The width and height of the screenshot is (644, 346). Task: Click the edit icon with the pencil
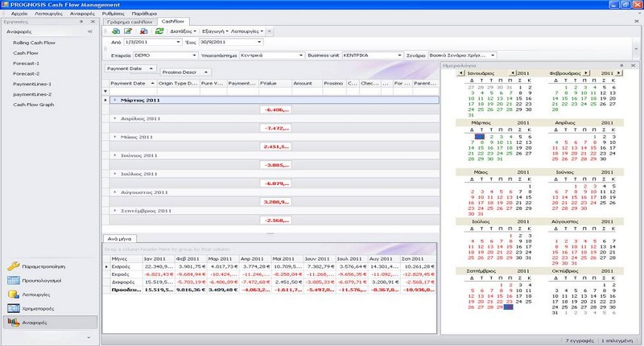point(129,31)
